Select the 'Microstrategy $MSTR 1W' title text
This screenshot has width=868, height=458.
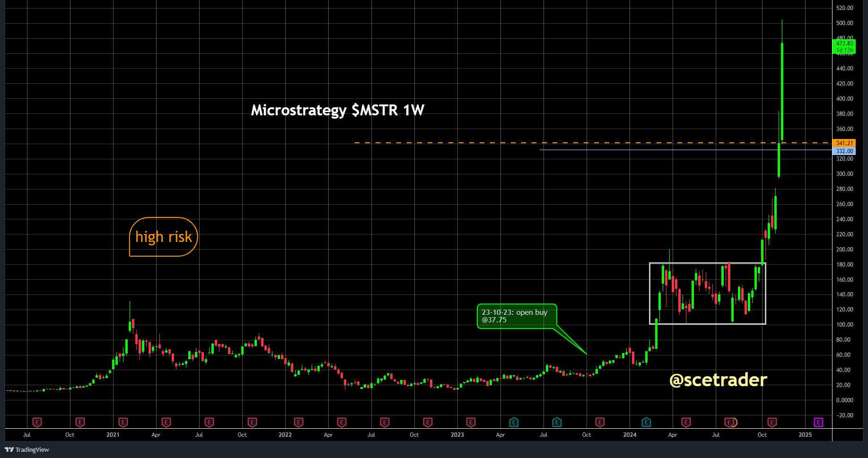[x=338, y=110]
